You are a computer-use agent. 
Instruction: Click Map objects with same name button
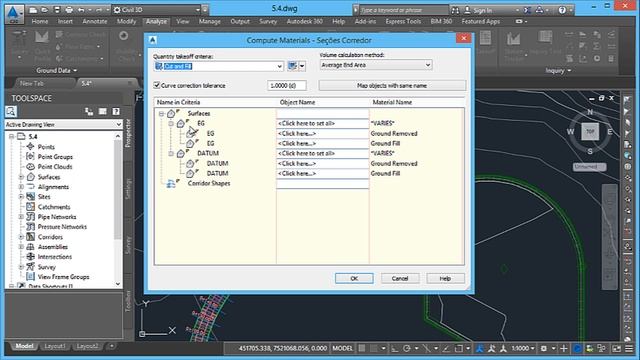pos(392,85)
